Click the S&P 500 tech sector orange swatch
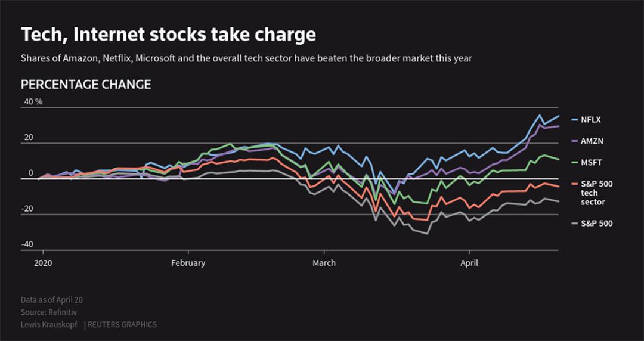This screenshot has height=341, width=644. [x=575, y=184]
